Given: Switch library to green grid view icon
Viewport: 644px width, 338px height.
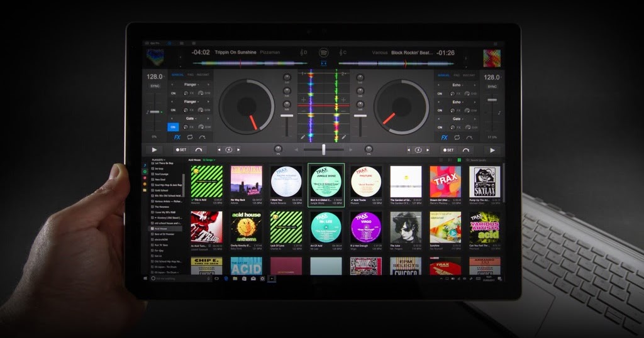Looking at the screenshot, I should 459,160.
